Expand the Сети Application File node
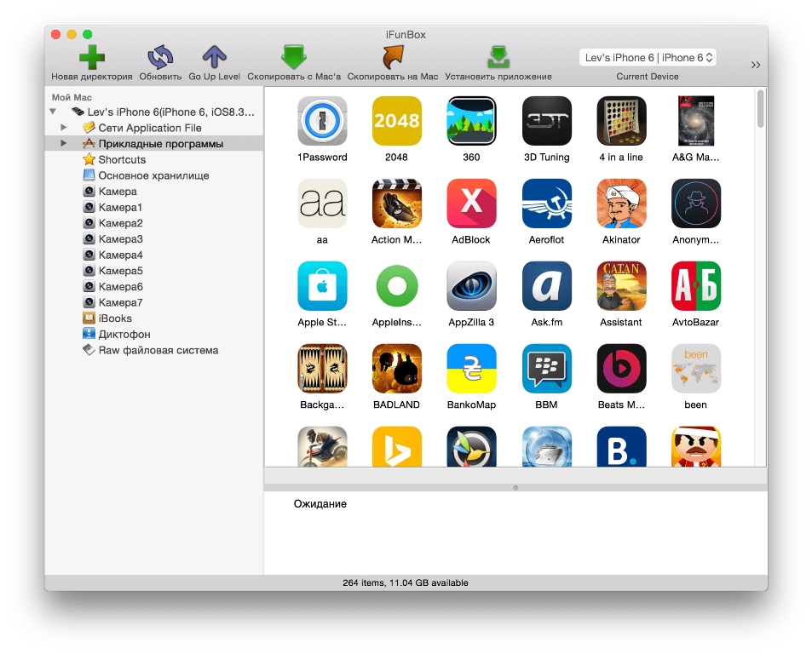 (x=63, y=127)
